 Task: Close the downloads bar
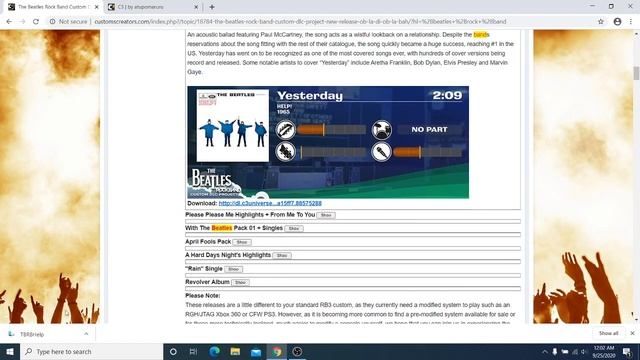tap(632, 333)
